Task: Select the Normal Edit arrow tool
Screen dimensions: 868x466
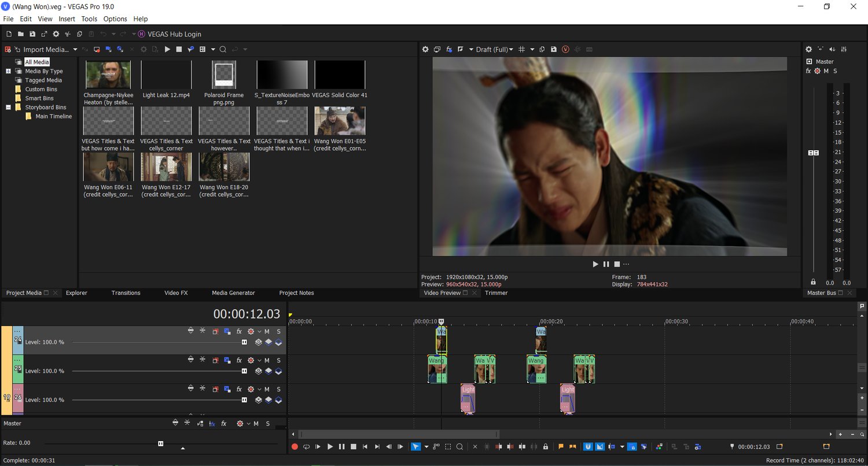Action: click(415, 447)
